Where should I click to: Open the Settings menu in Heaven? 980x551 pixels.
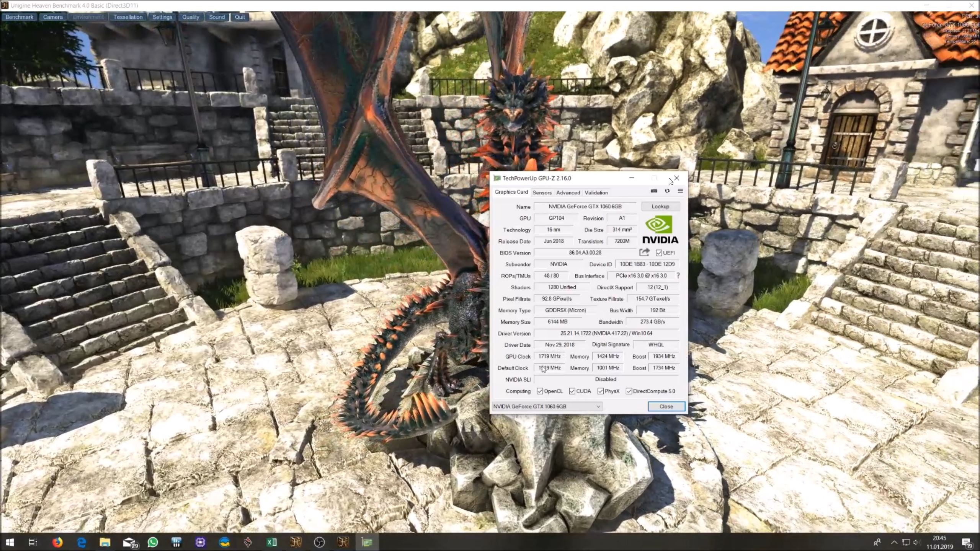[162, 17]
